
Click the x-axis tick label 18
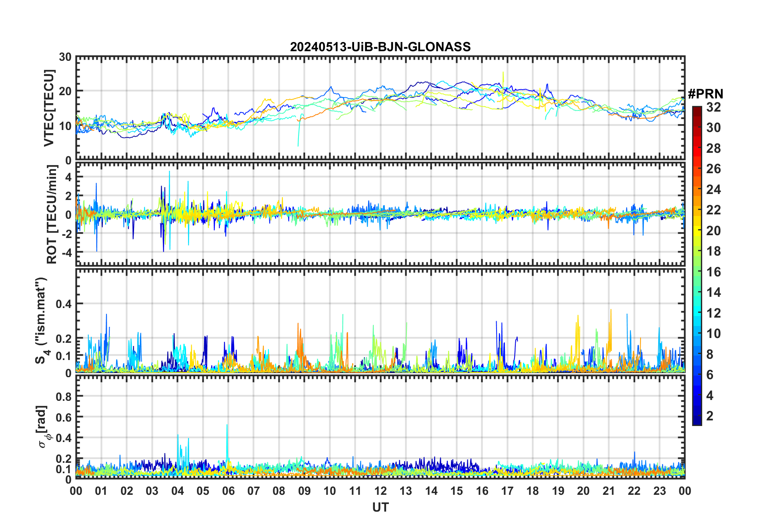pyautogui.click(x=533, y=491)
